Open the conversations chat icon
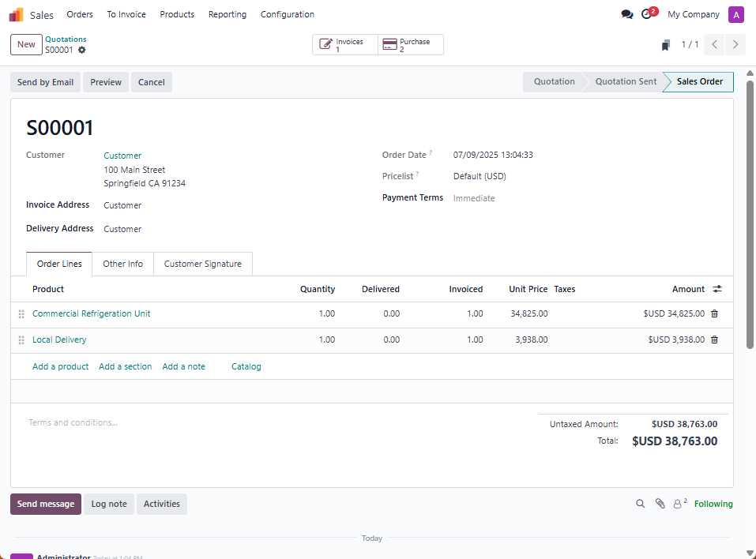756x559 pixels. (626, 14)
